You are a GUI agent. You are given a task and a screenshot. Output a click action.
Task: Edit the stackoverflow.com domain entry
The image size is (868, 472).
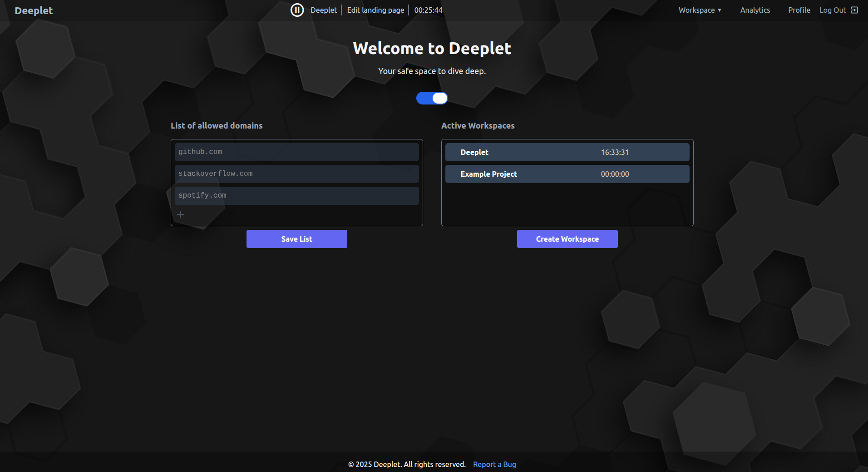coord(296,174)
